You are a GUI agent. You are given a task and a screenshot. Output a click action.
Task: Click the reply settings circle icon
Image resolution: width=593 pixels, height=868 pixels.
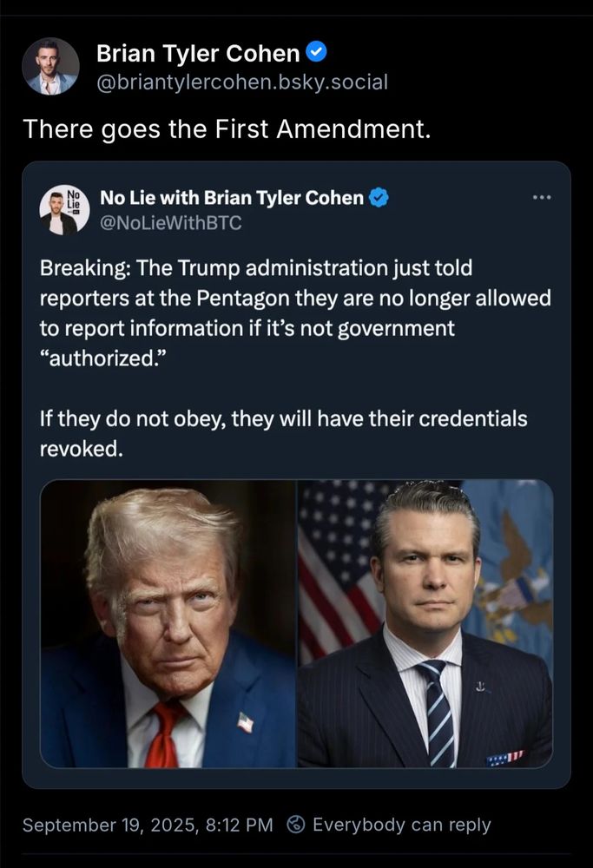(x=296, y=825)
